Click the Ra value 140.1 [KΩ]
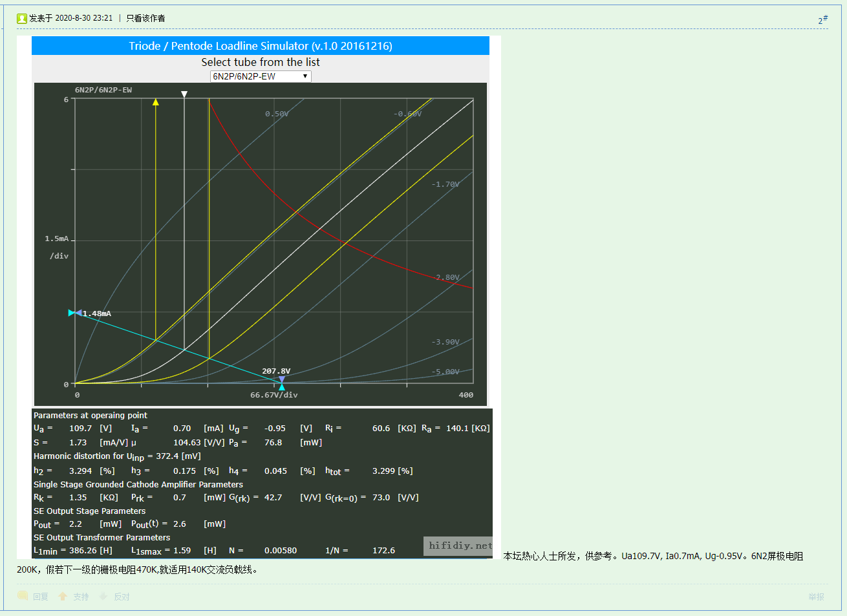The width and height of the screenshot is (847, 616). [468, 429]
